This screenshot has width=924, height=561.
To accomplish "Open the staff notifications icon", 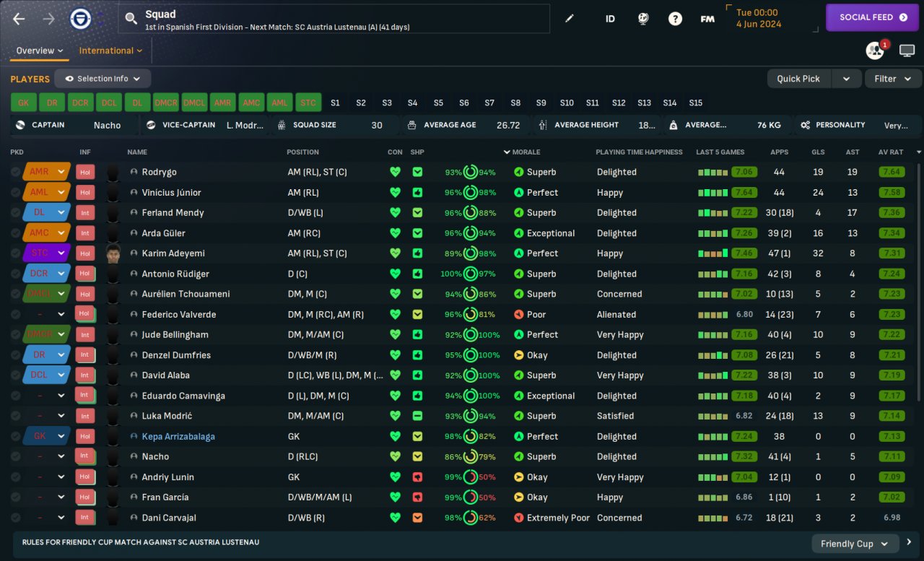I will 875,51.
